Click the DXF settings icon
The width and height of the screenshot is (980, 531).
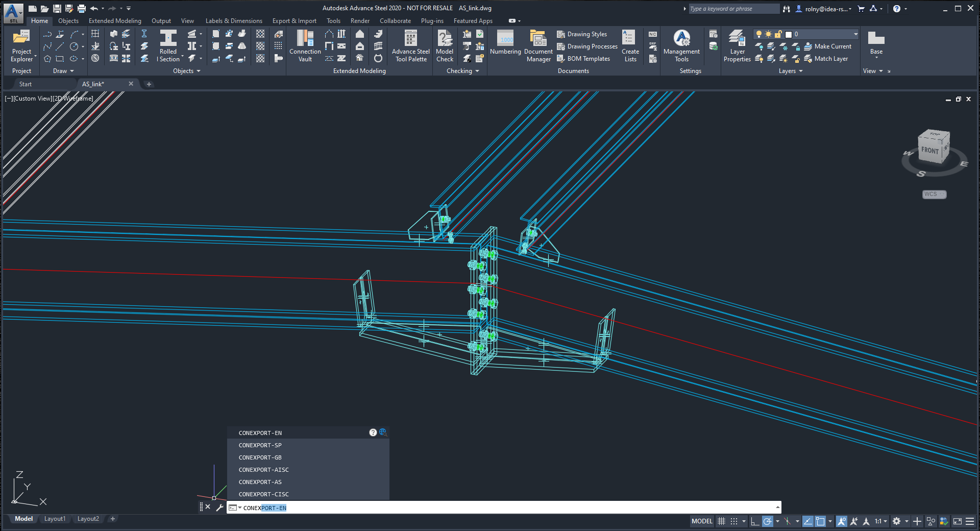pos(653,46)
